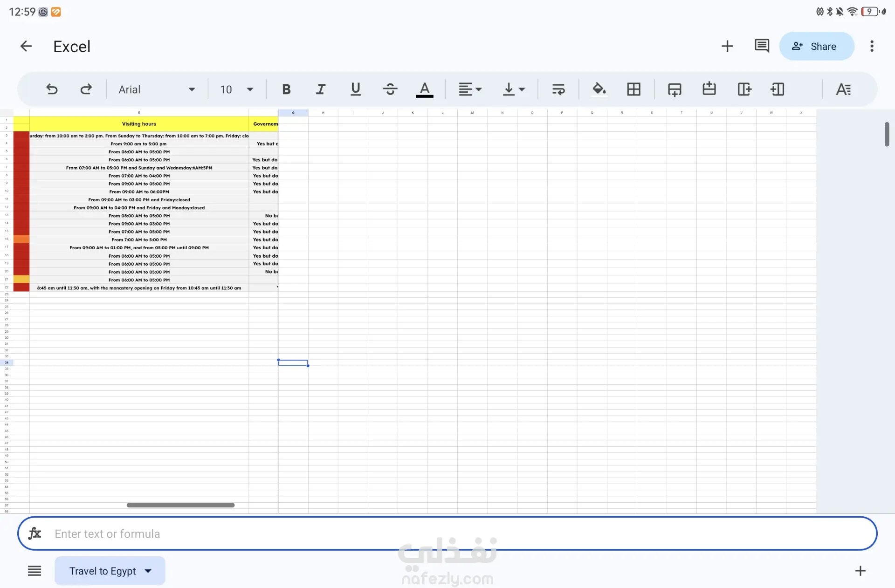Open the cell borders tool
The height and width of the screenshot is (588, 895).
tap(633, 89)
